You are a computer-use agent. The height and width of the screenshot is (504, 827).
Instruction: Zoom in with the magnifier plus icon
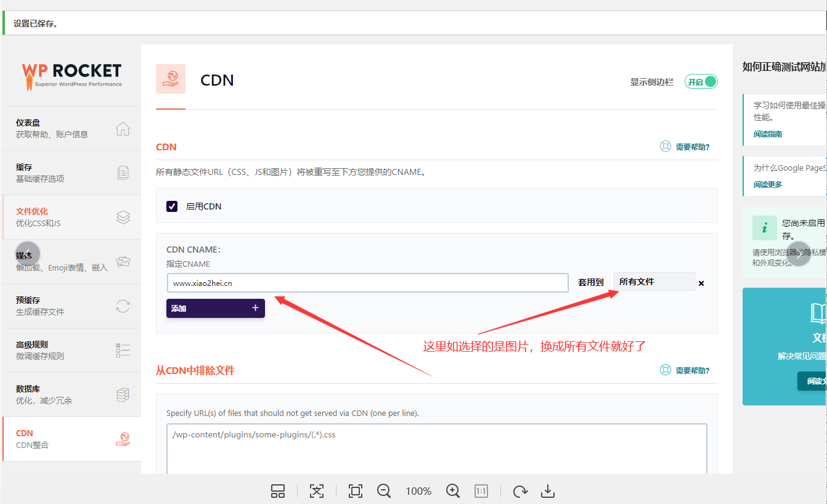click(453, 491)
